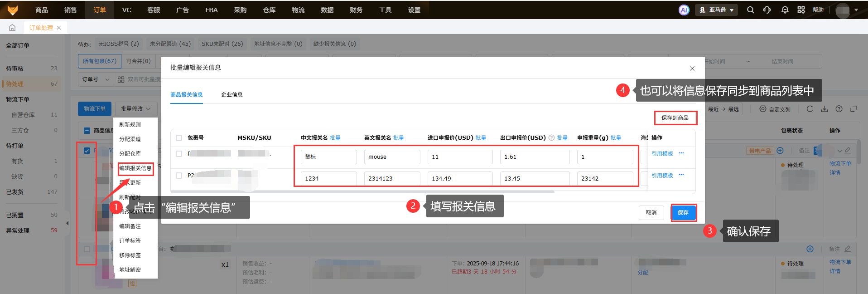
Task: Click the home icon tab
Action: 12,28
